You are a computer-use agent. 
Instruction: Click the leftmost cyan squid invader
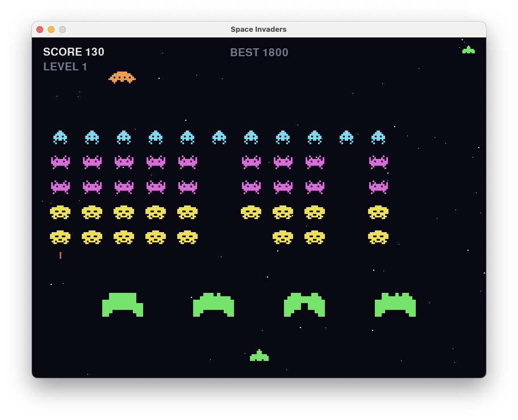[60, 137]
